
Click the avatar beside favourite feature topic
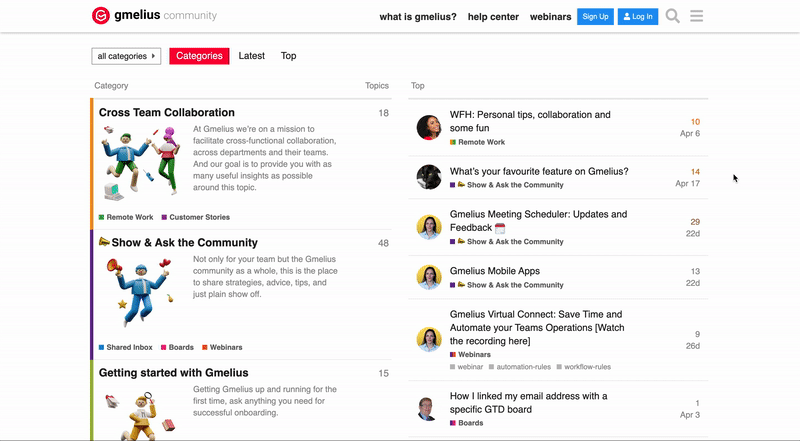coord(429,177)
